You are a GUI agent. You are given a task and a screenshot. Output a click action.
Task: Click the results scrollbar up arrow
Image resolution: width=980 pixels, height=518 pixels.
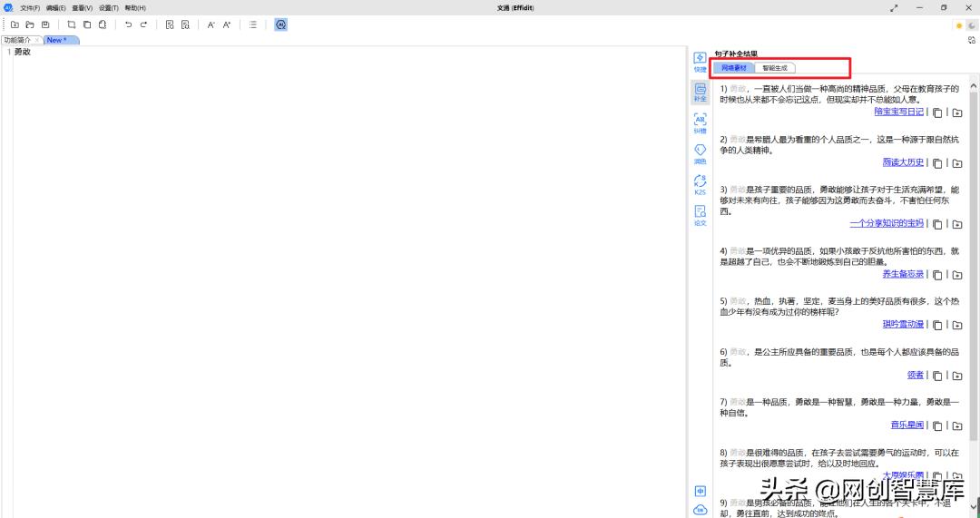pyautogui.click(x=974, y=85)
